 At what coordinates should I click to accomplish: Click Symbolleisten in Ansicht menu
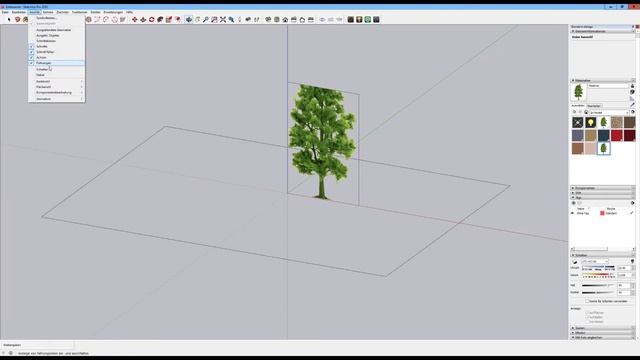(56, 18)
